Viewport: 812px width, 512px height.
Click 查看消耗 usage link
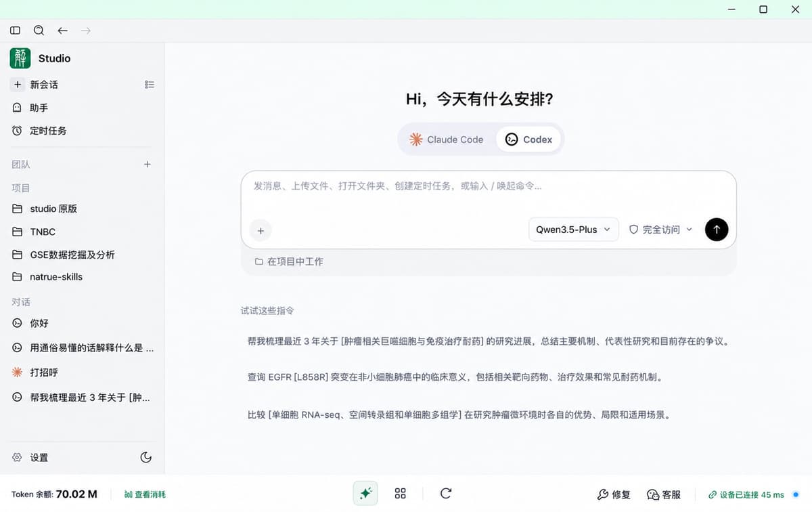coord(145,494)
